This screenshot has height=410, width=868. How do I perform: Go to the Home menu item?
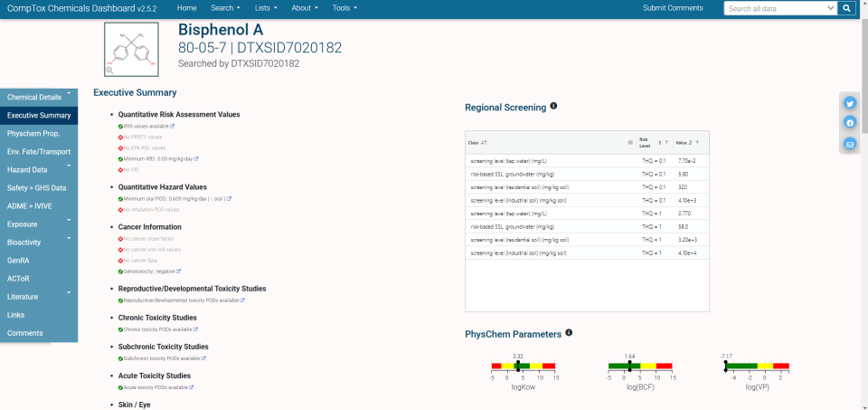point(186,8)
